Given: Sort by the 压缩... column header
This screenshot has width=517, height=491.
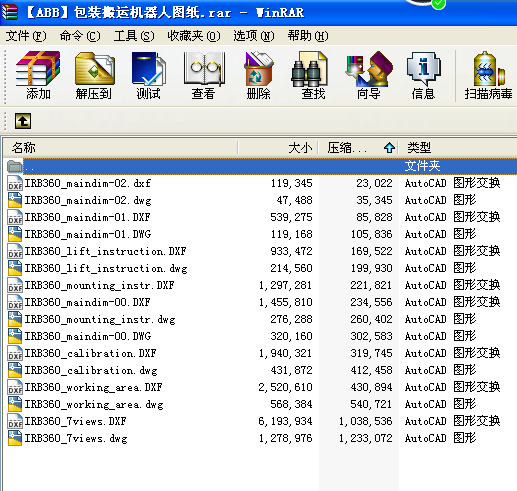Looking at the screenshot, I should point(358,148).
